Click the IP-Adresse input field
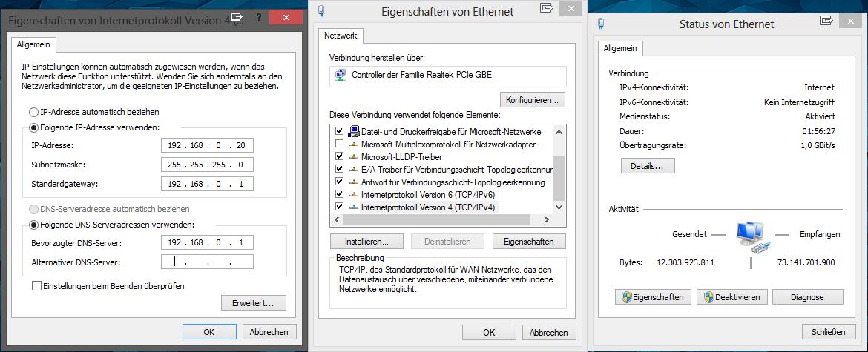The height and width of the screenshot is (352, 868). [x=207, y=145]
